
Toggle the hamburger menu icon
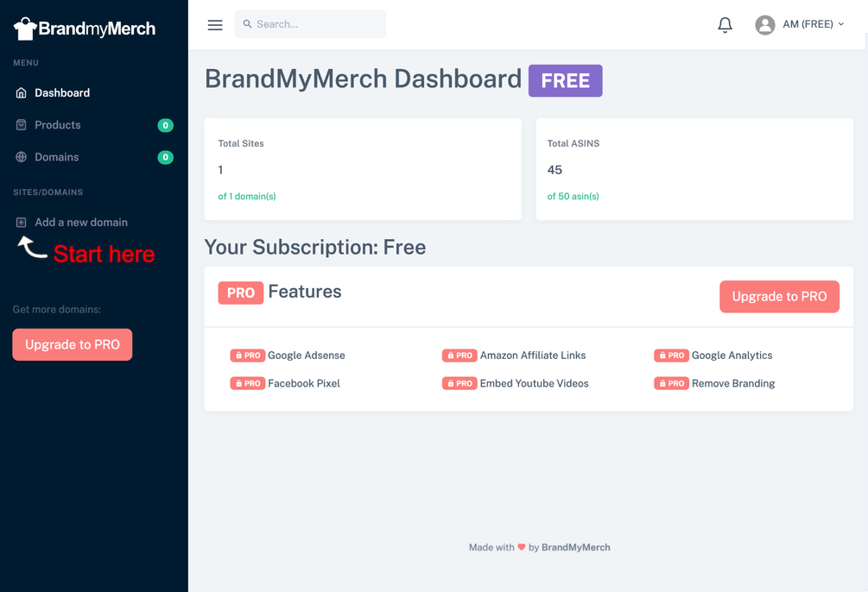click(215, 25)
